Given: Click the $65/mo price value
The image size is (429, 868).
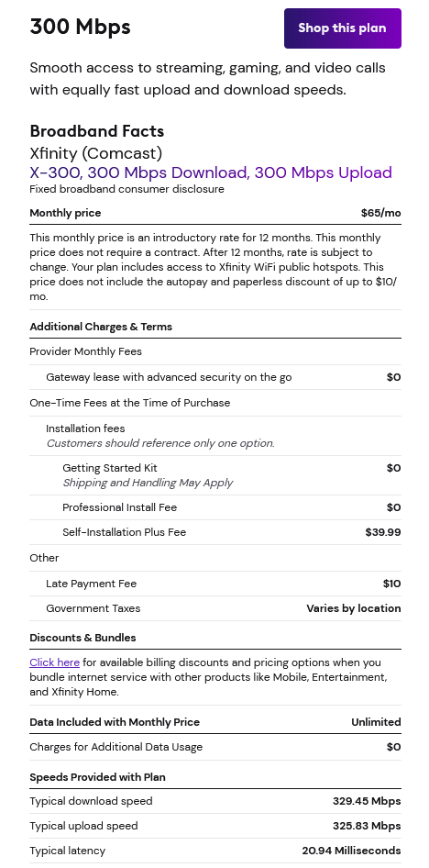Looking at the screenshot, I should [x=381, y=213].
